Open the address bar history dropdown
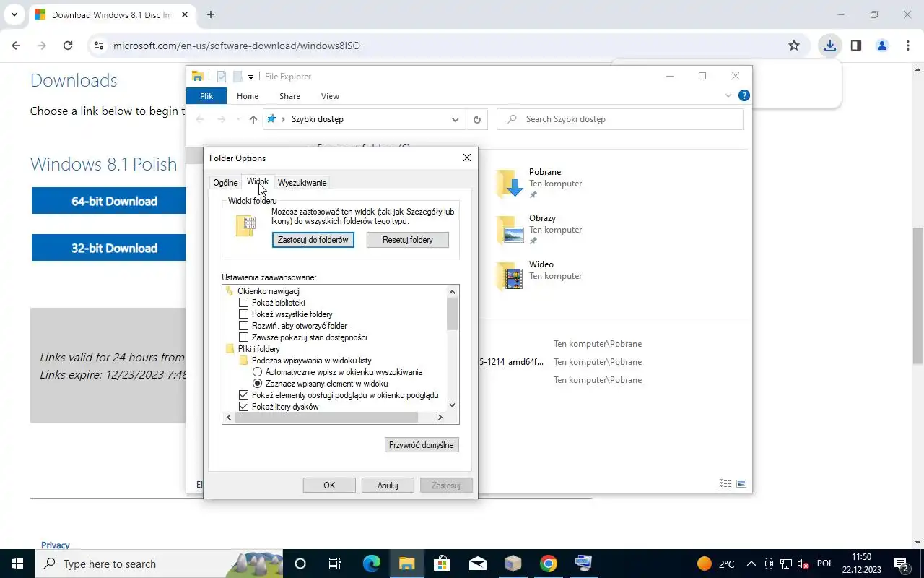 click(456, 119)
